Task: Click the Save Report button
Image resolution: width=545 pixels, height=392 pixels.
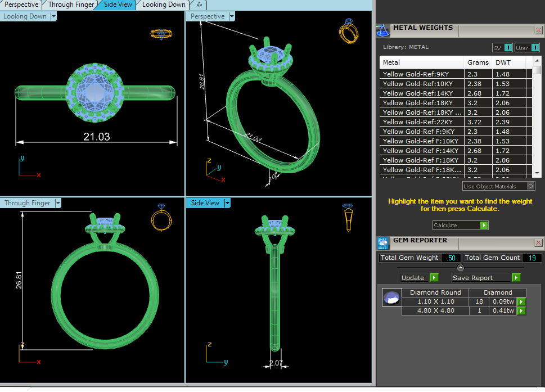Action: point(481,278)
